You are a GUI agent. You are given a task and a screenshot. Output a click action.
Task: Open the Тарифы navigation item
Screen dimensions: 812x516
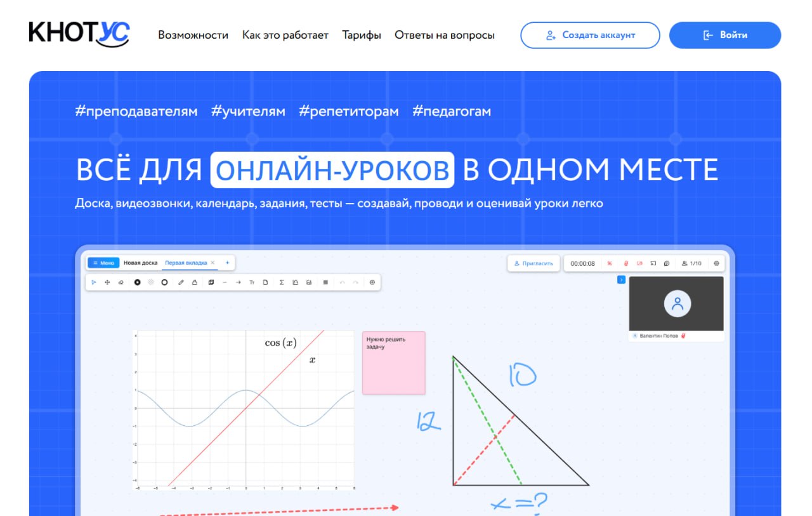pyautogui.click(x=362, y=36)
